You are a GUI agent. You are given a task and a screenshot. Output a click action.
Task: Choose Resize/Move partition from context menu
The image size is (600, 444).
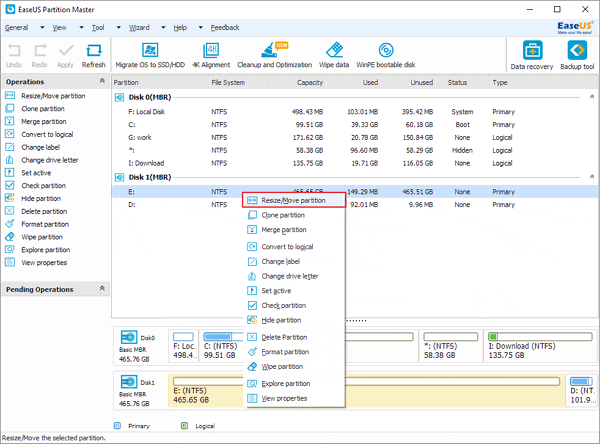tap(294, 200)
